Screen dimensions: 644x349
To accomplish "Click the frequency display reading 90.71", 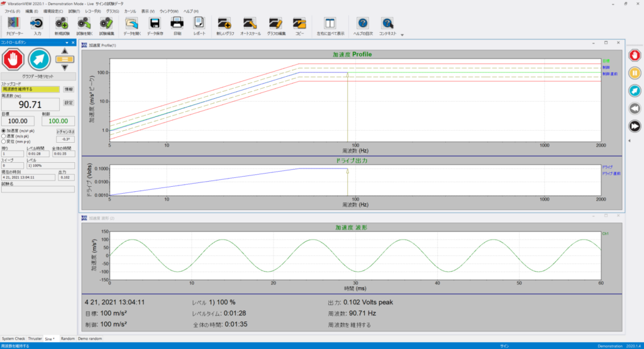I will [30, 104].
